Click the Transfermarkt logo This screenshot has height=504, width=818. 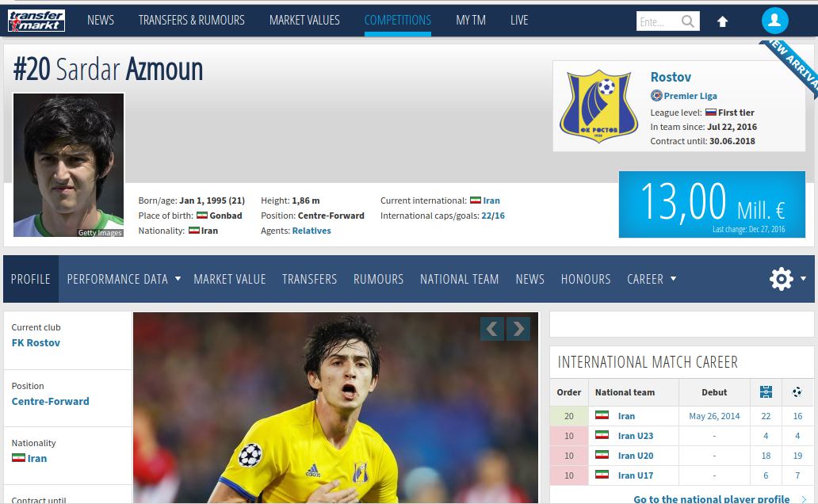coord(36,21)
